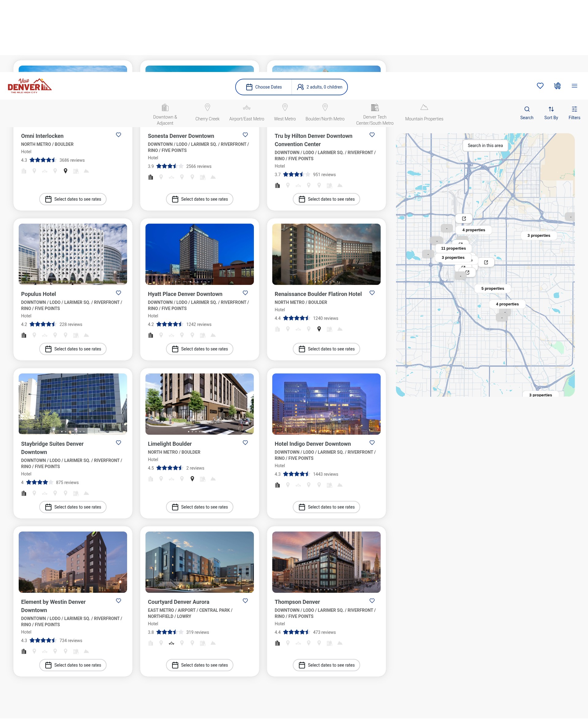Favorite Hyatt Place Denver Downtown heart
Screen dimensions: 588x719
[245, 293]
